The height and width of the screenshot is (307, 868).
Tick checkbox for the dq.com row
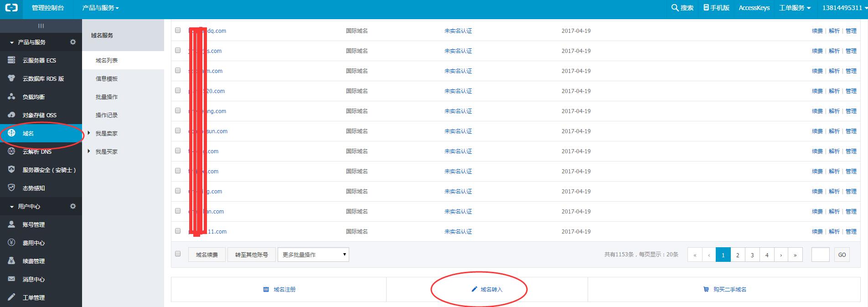click(178, 30)
